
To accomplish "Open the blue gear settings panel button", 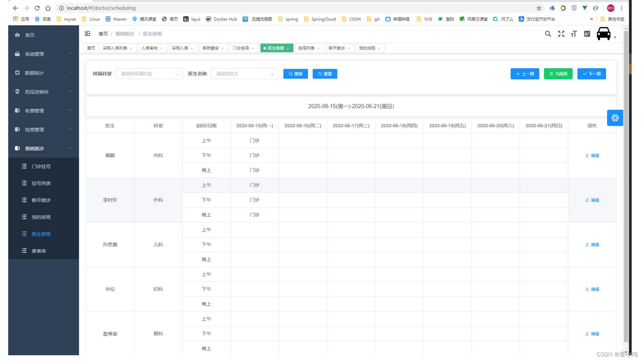I will (615, 118).
